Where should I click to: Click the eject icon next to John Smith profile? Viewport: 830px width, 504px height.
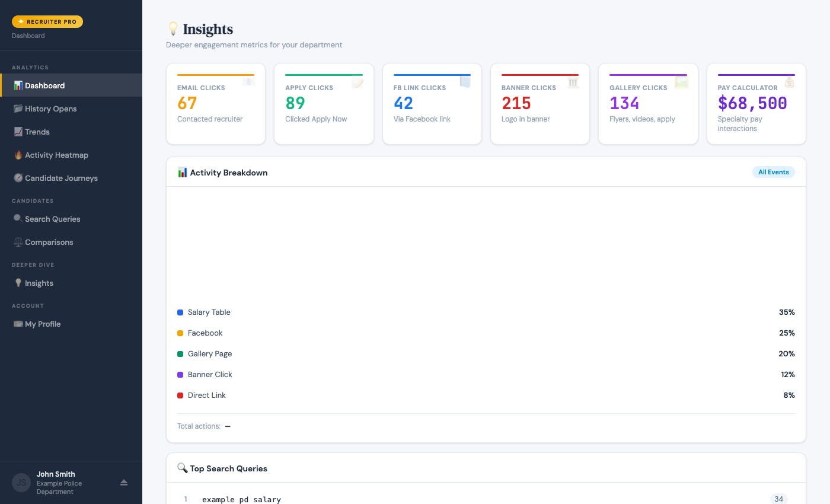tap(124, 483)
